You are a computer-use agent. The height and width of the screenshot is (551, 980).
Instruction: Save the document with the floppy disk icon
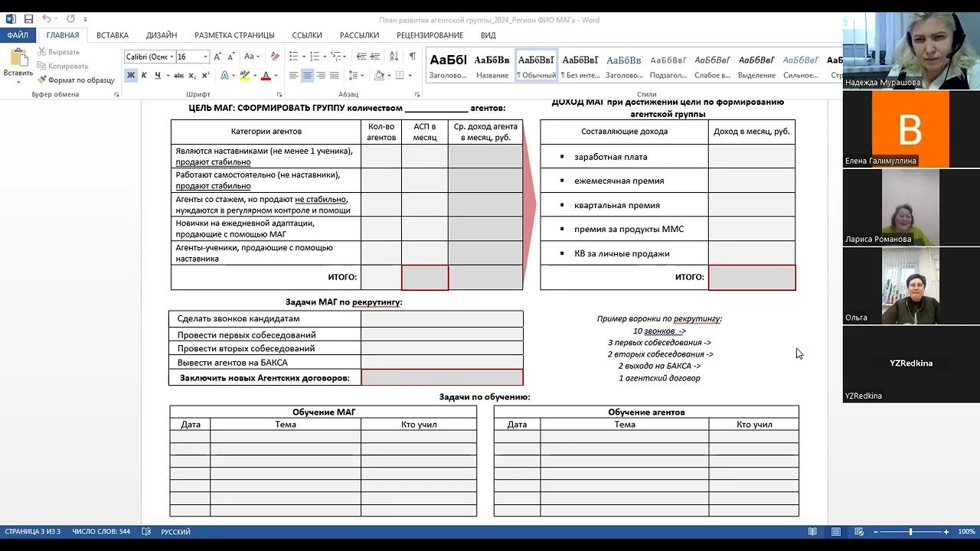pyautogui.click(x=28, y=19)
